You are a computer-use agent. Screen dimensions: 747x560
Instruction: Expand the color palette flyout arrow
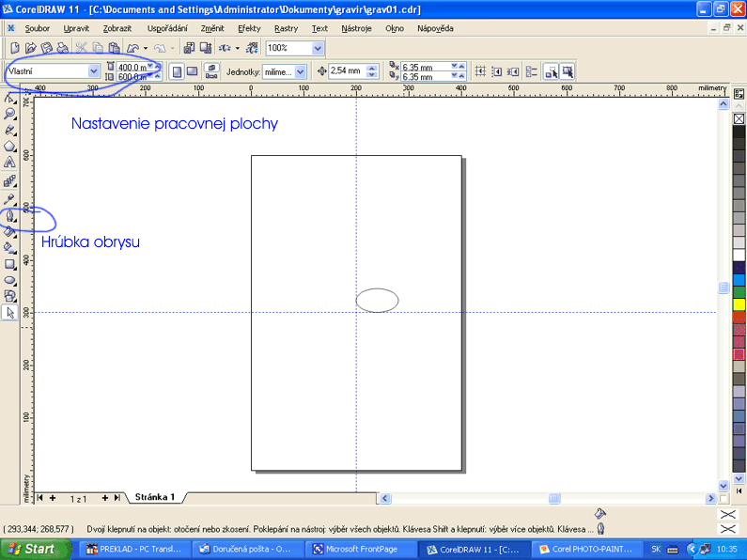739,490
